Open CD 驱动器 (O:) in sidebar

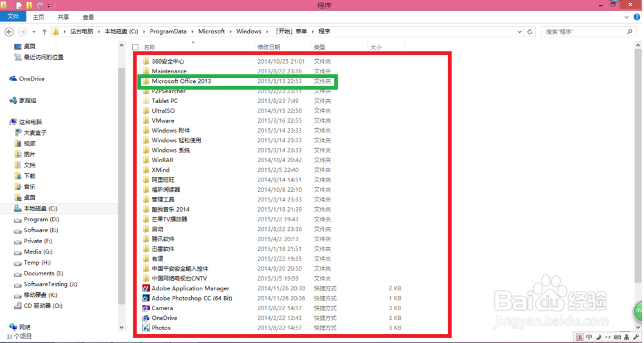coord(39,306)
